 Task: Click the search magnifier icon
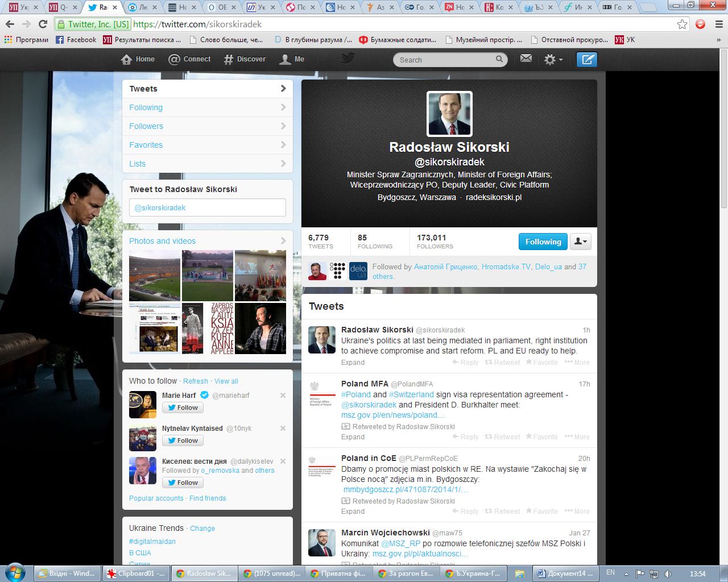pos(499,59)
